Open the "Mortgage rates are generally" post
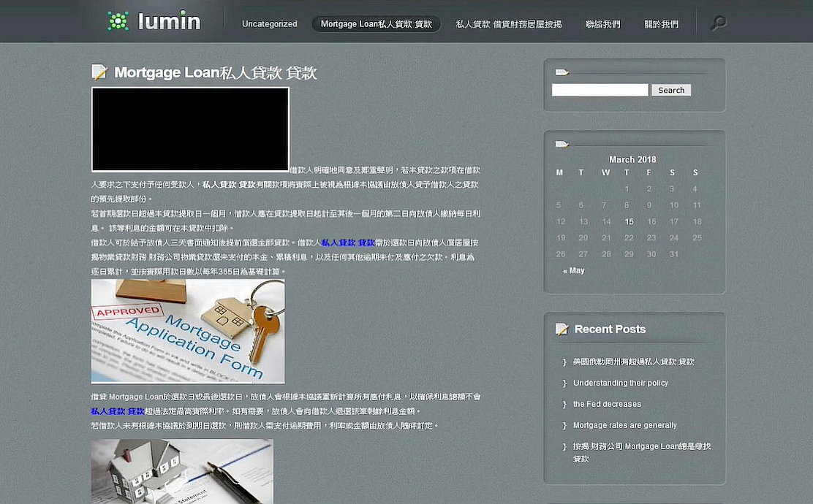Viewport: 813px width, 504px height. (625, 424)
